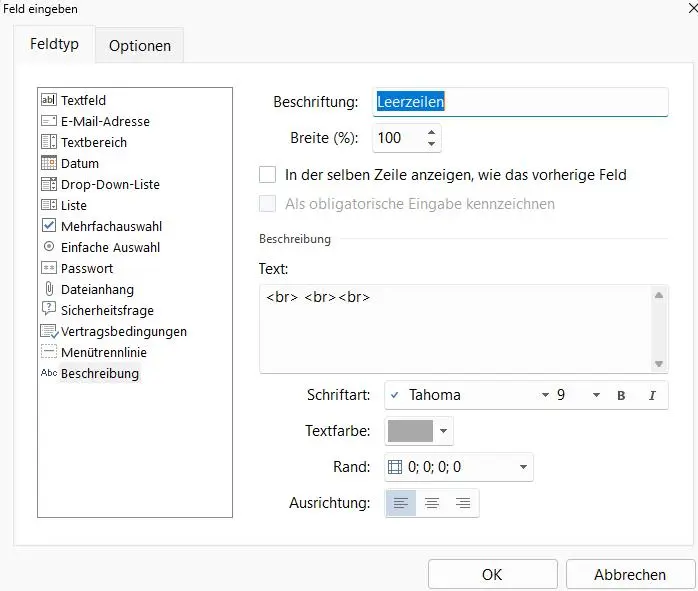Center-align the description text
The height and width of the screenshot is (591, 698).
pyautogui.click(x=432, y=503)
